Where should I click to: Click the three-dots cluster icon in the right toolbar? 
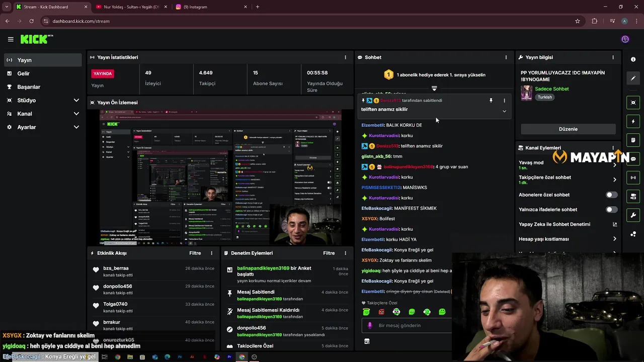click(633, 234)
